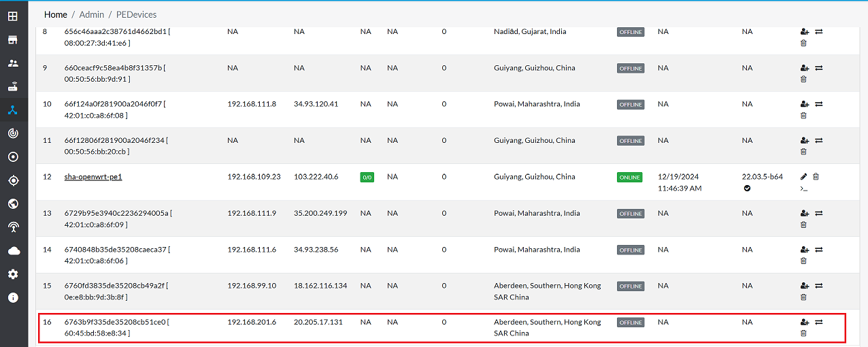Open the users group icon in sidebar
Viewport: 868px width, 347px height.
point(13,63)
